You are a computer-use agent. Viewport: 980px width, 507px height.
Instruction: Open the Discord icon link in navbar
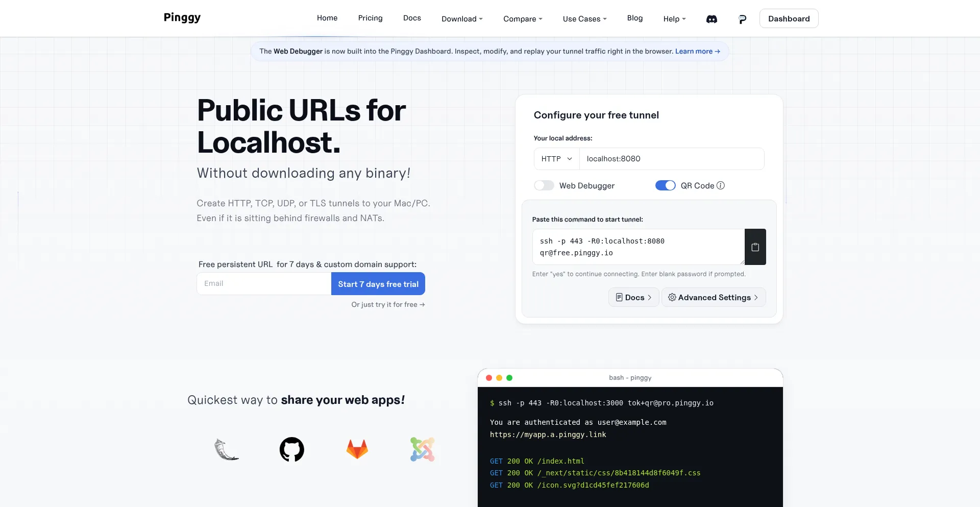pos(712,19)
